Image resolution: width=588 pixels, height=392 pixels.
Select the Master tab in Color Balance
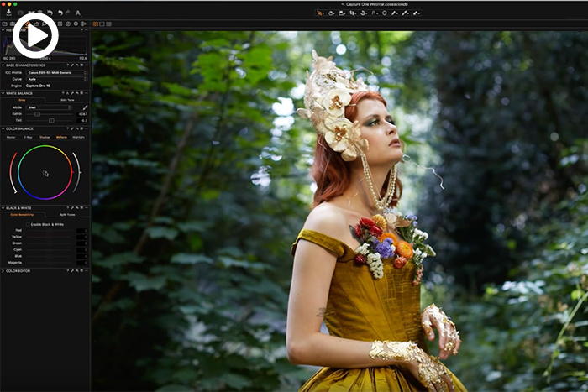click(11, 137)
